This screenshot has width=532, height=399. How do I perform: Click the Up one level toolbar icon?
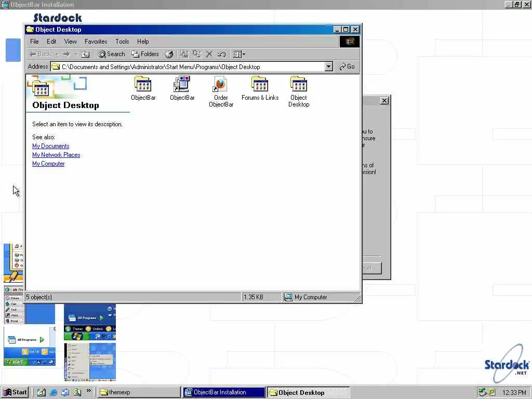tap(86, 54)
